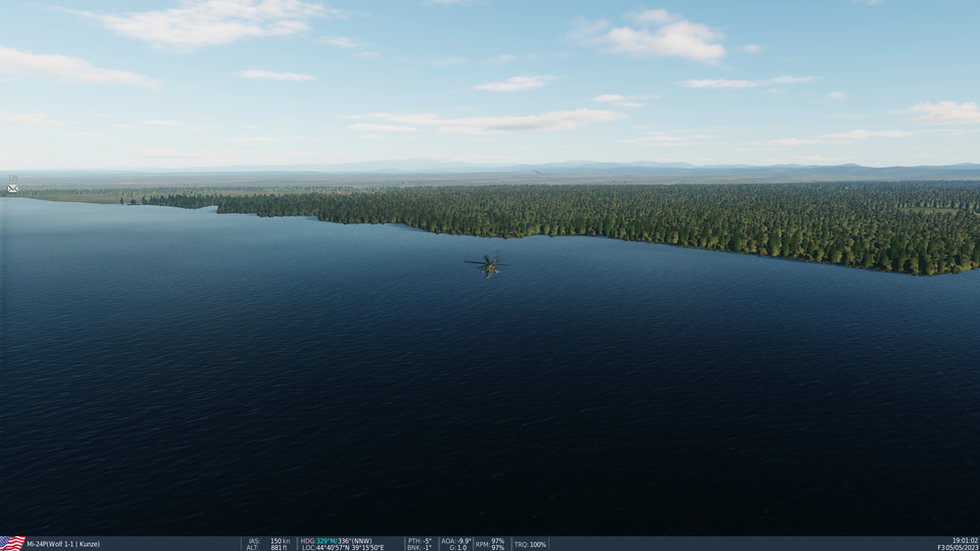Click the AOA -9.9° readout
The width and height of the screenshot is (980, 551).
(x=457, y=541)
